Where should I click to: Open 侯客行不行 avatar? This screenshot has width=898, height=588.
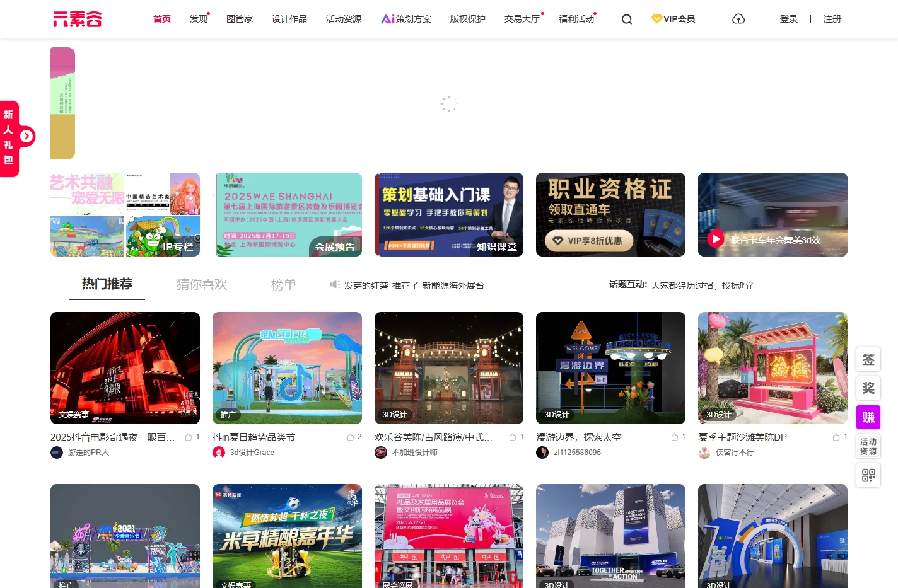click(704, 453)
